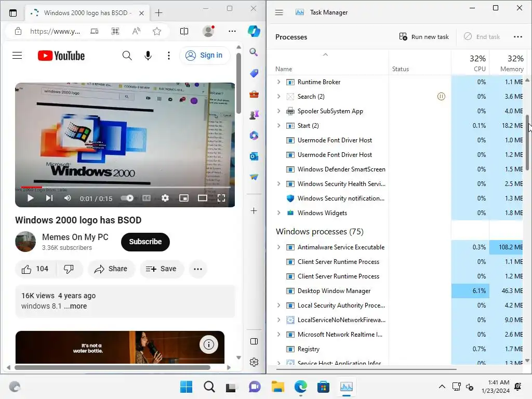Sort processes by Status column
This screenshot has height=399, width=532.
[x=420, y=63]
